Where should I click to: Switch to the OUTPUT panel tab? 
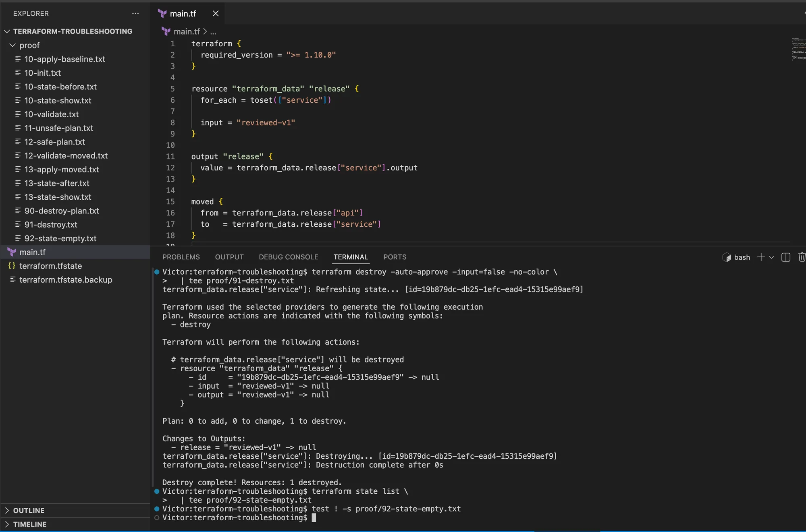[229, 257]
